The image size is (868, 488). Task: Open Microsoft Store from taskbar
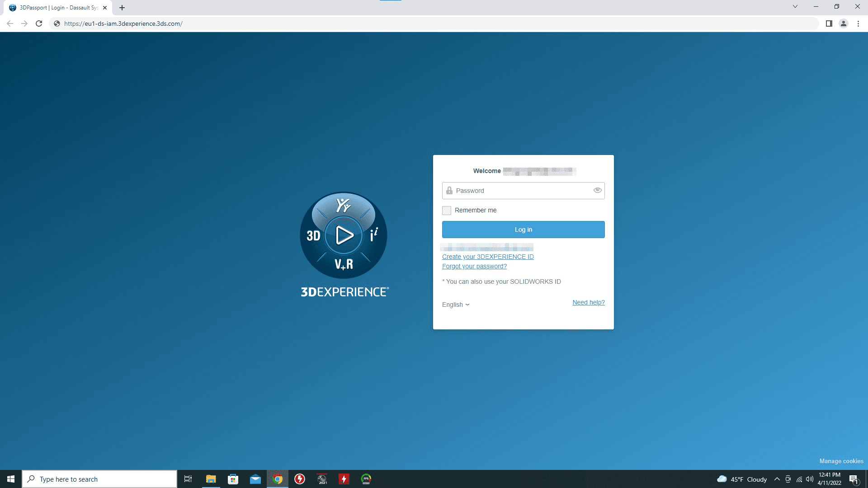coord(233,479)
